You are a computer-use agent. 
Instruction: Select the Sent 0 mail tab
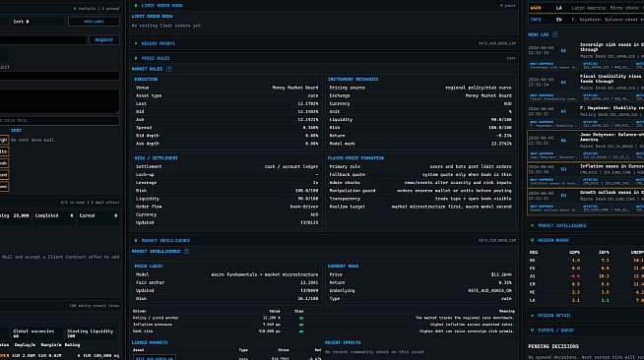point(21,22)
